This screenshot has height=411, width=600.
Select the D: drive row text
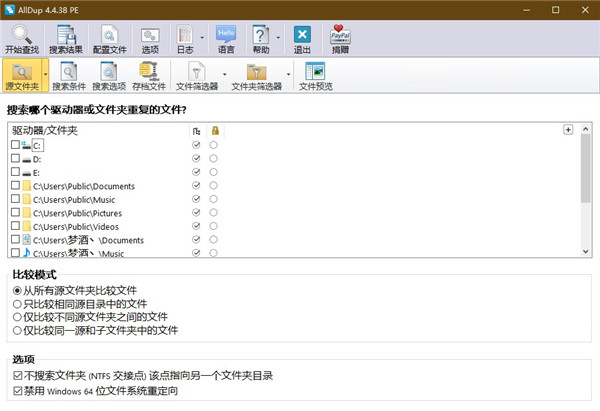37,159
